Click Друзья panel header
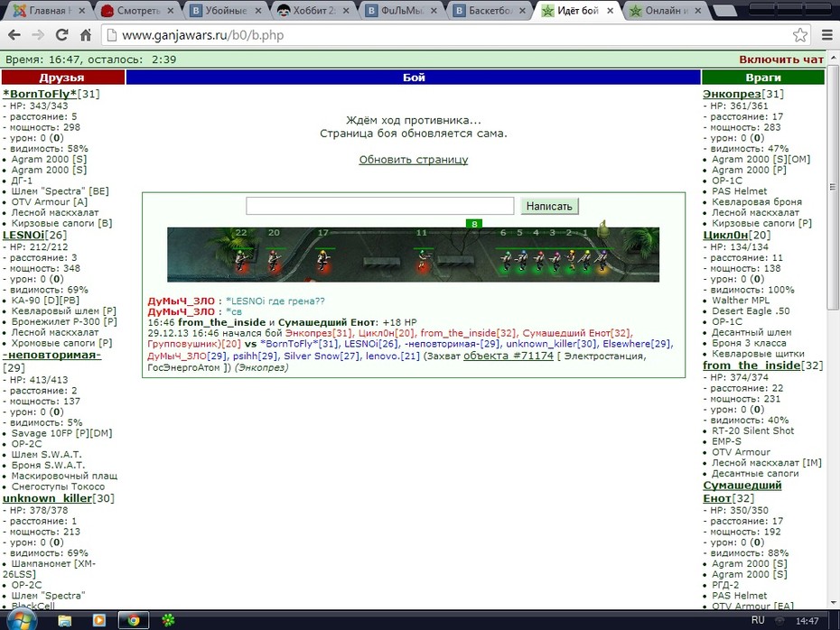The width and height of the screenshot is (840, 630). [62, 78]
